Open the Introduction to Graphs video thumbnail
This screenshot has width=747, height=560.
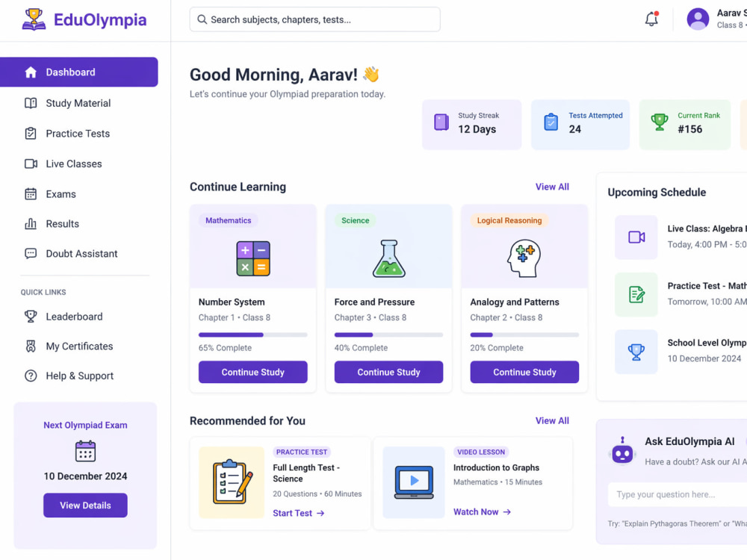coord(414,482)
